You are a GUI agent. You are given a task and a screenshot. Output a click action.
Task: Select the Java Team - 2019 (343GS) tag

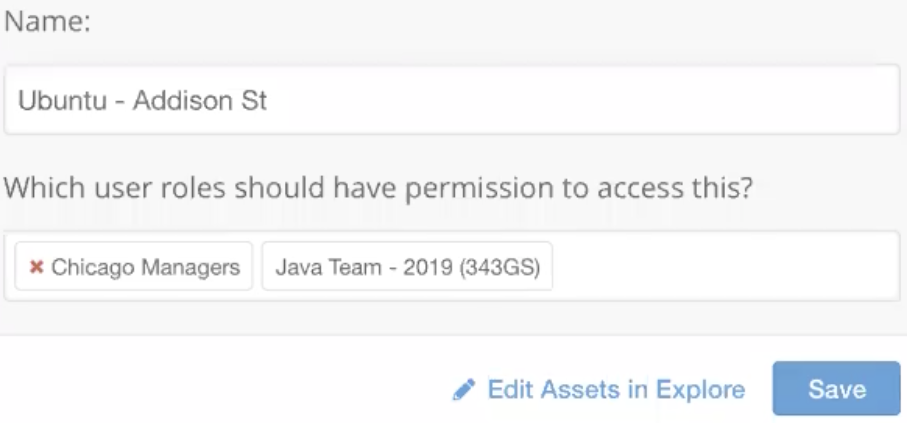(x=407, y=266)
